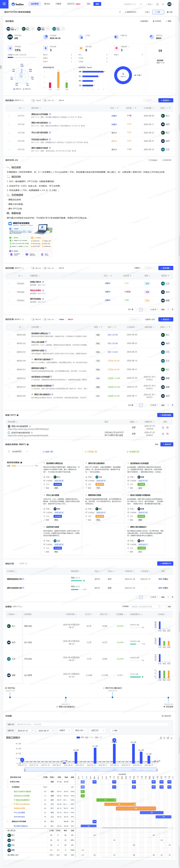Viewport: 180px width, 868px height.
Task: Select all rows in requirements table header
Action: pyautogui.click(x=9, y=108)
